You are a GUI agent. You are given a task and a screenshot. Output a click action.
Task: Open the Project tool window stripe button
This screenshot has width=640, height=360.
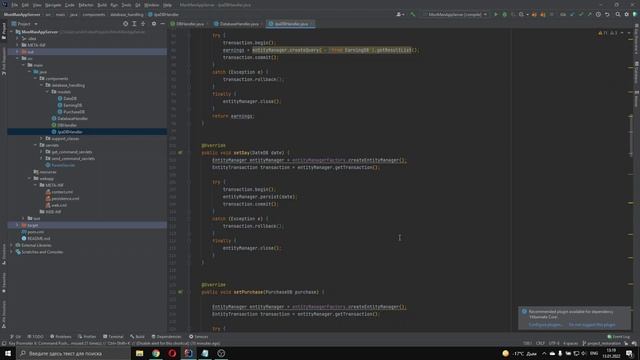4,31
